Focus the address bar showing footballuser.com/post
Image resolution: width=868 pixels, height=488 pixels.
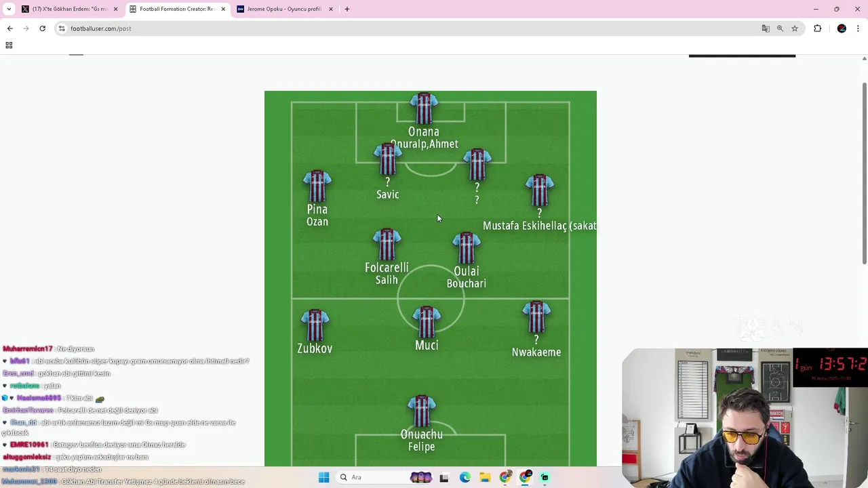click(x=407, y=28)
